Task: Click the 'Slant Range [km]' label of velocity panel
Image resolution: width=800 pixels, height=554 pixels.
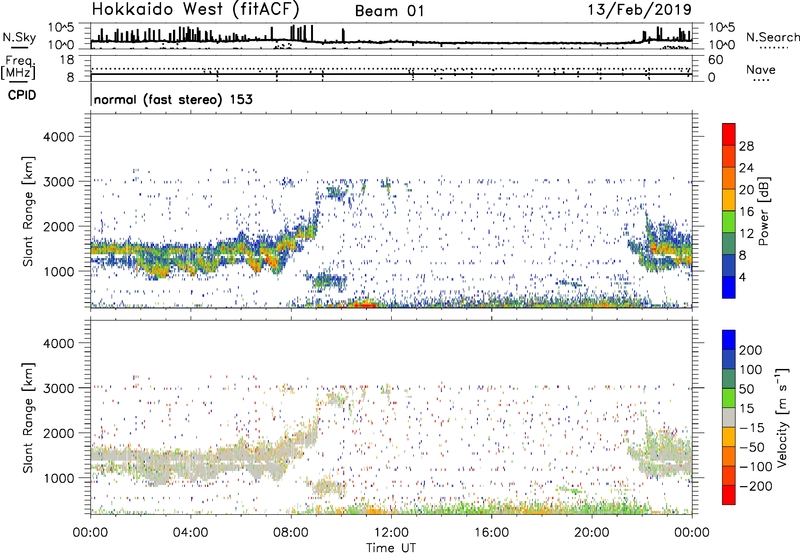Action: pyautogui.click(x=28, y=418)
